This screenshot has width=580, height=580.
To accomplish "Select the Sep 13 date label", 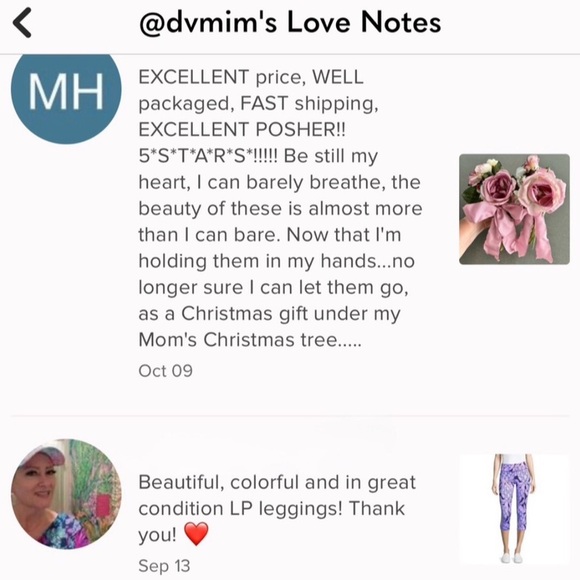I will (164, 566).
